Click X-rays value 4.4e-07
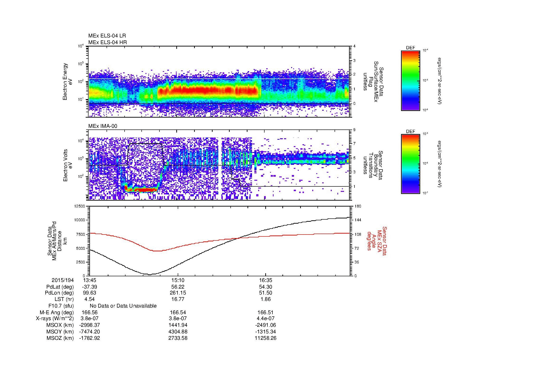Viewport: 555px width, 392px height. (x=266, y=318)
